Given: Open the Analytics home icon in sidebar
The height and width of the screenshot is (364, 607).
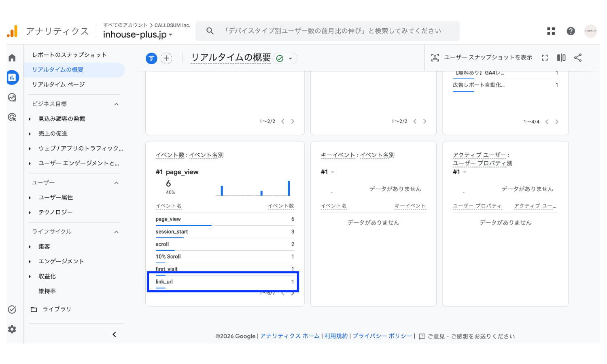Looking at the screenshot, I should [12, 58].
